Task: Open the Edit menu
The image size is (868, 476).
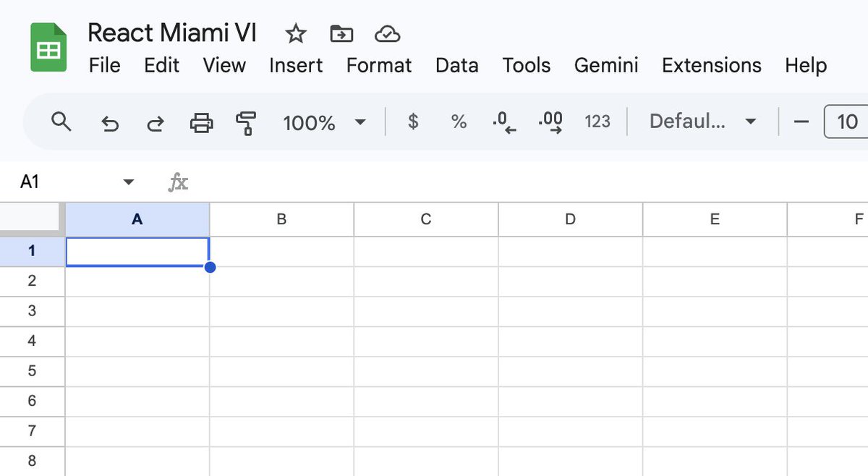Action: coord(162,65)
